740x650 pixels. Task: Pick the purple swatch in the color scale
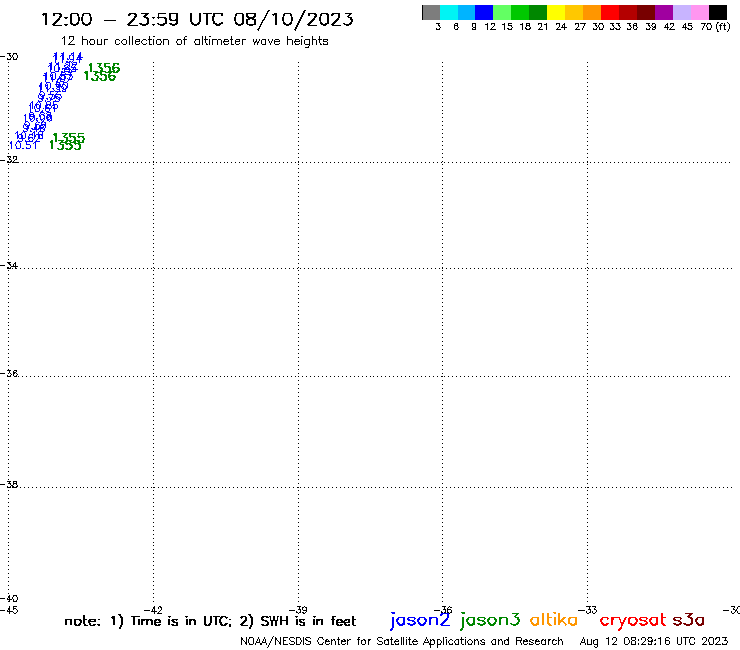664,12
